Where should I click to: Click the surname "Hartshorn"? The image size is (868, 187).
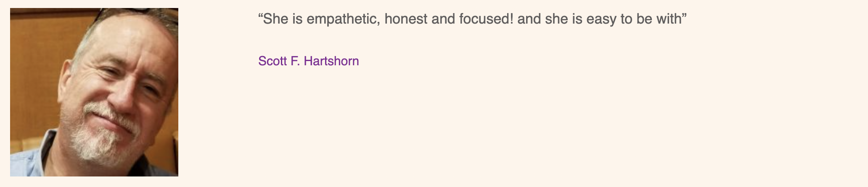point(331,61)
